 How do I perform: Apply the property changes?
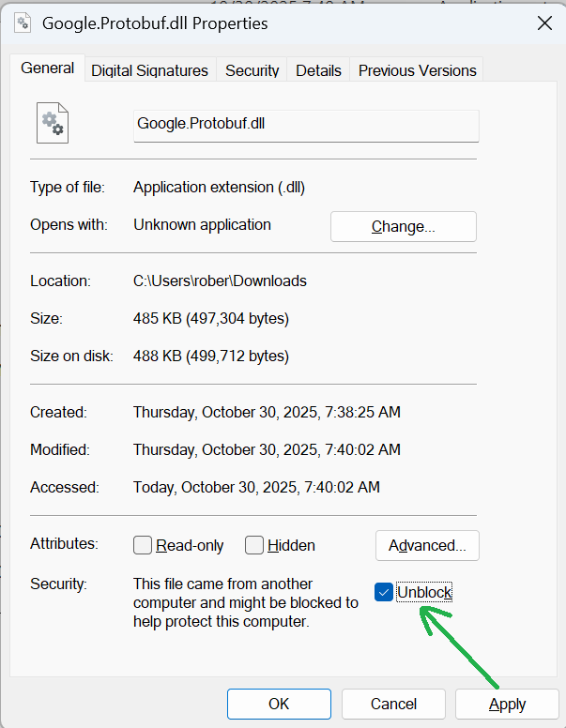click(x=507, y=704)
